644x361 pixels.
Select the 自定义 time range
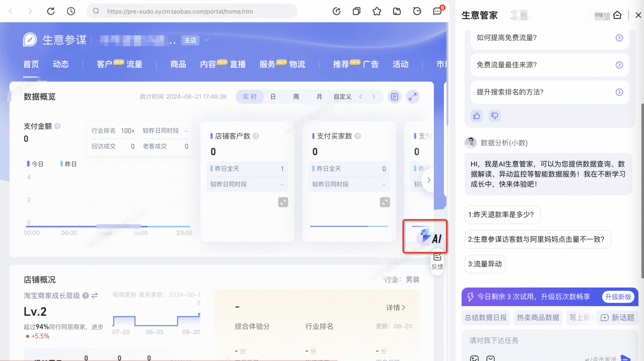pos(342,97)
